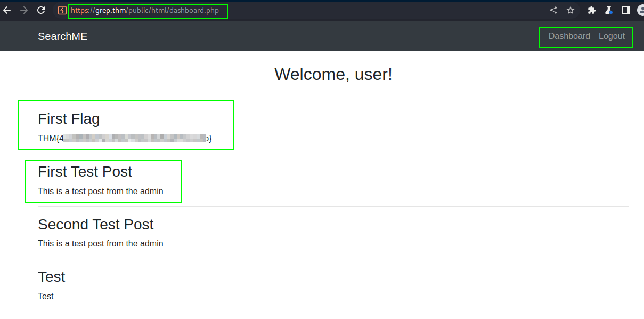Select the First Flag heading

click(69, 118)
